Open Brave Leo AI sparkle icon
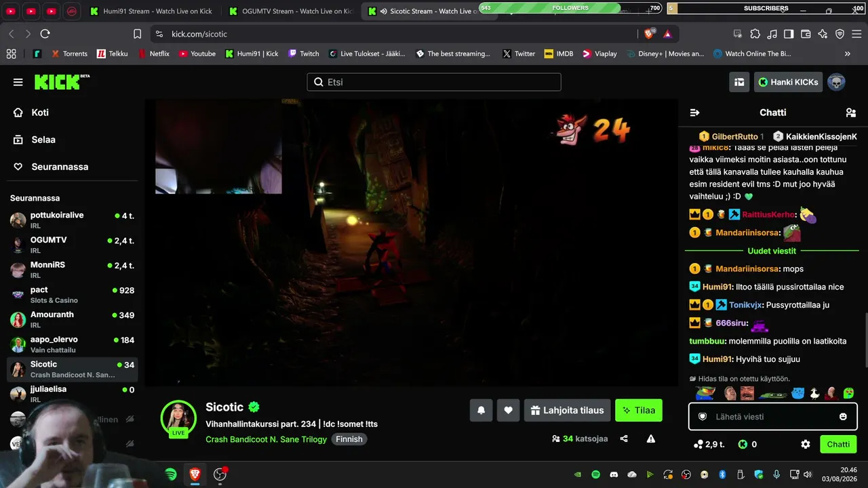Image resolution: width=868 pixels, height=488 pixels. [x=823, y=34]
